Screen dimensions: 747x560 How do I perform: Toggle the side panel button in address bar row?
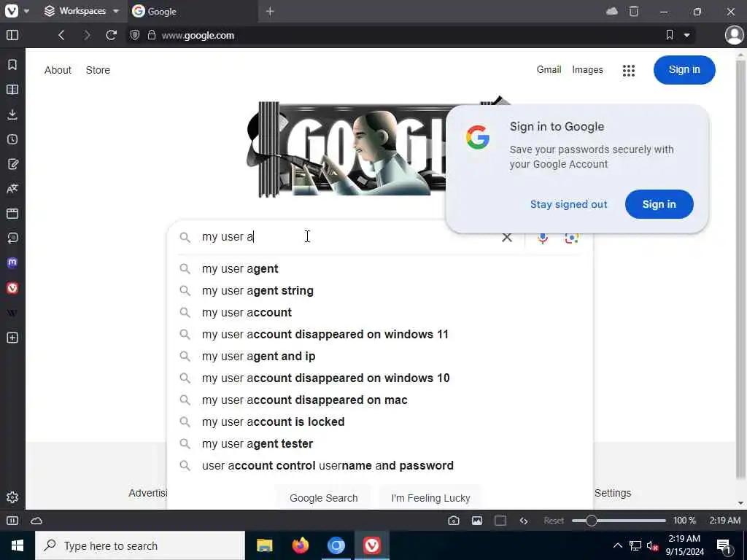[12, 35]
